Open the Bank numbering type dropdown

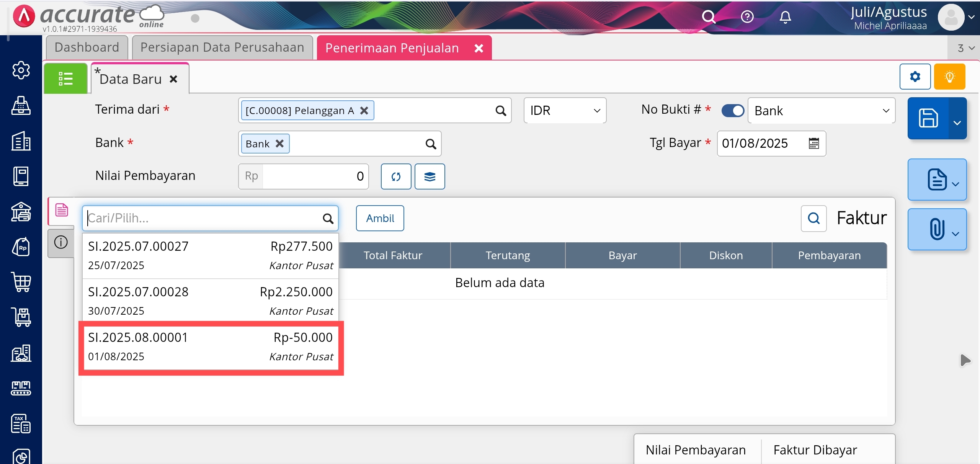821,111
